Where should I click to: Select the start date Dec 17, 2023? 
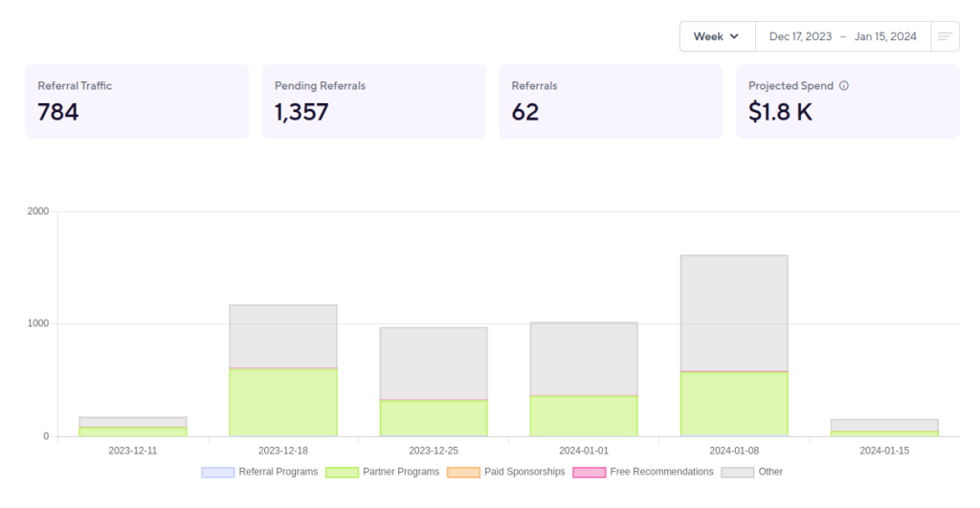pyautogui.click(x=800, y=36)
